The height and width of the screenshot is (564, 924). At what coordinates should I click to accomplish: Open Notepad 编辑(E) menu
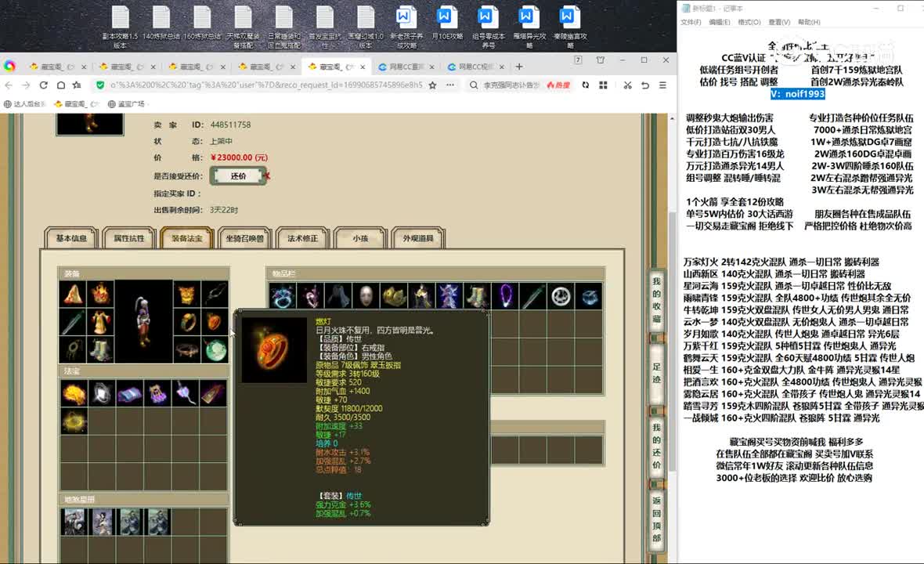[x=719, y=22]
